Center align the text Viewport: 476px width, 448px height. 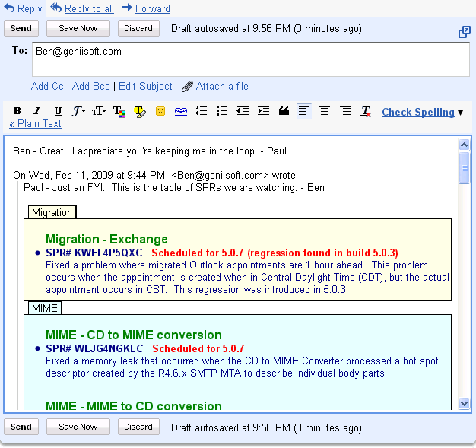point(325,111)
